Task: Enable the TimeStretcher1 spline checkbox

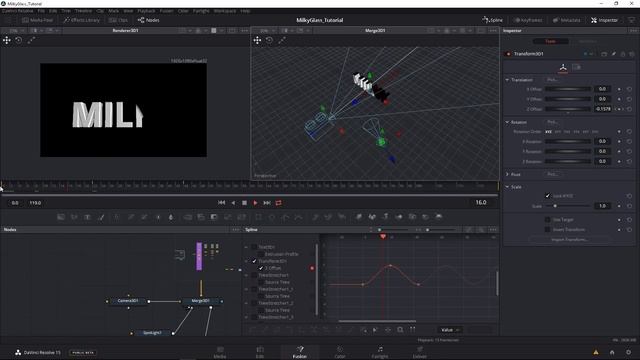Action: coord(254,275)
